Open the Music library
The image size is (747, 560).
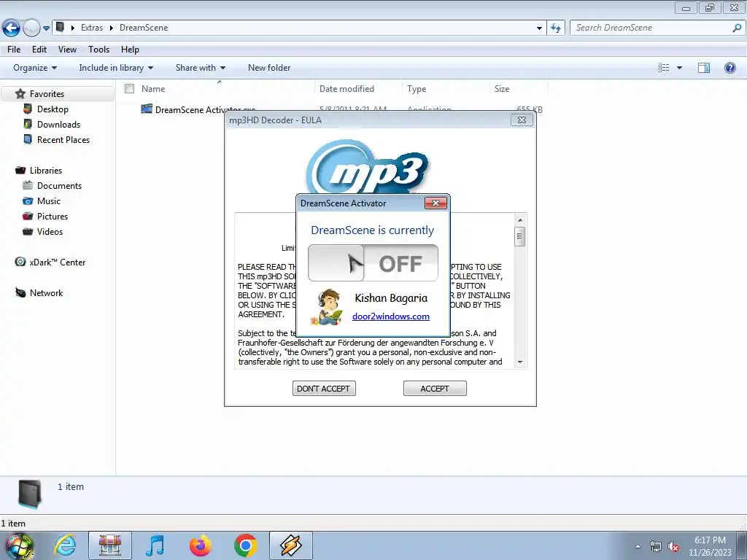[x=49, y=201]
